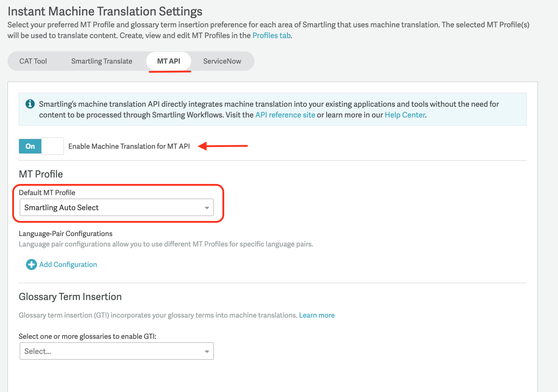The image size is (558, 392).
Task: Open the Smartling Auto Select dropdown
Action: click(116, 208)
